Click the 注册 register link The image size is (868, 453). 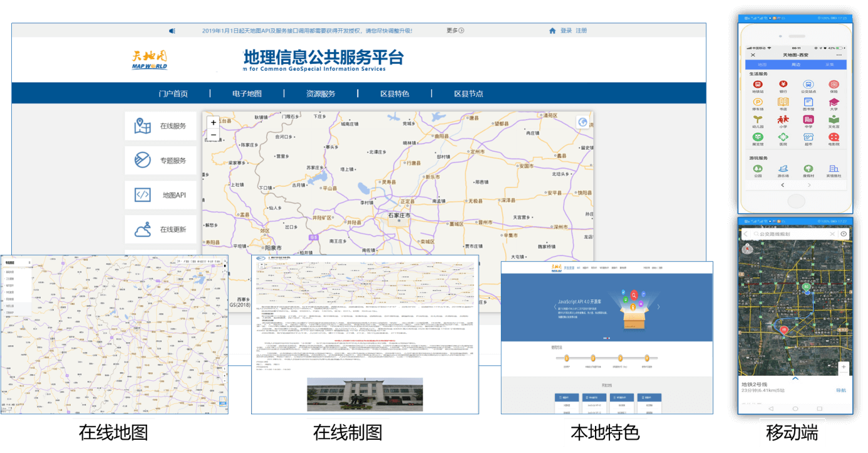581,31
